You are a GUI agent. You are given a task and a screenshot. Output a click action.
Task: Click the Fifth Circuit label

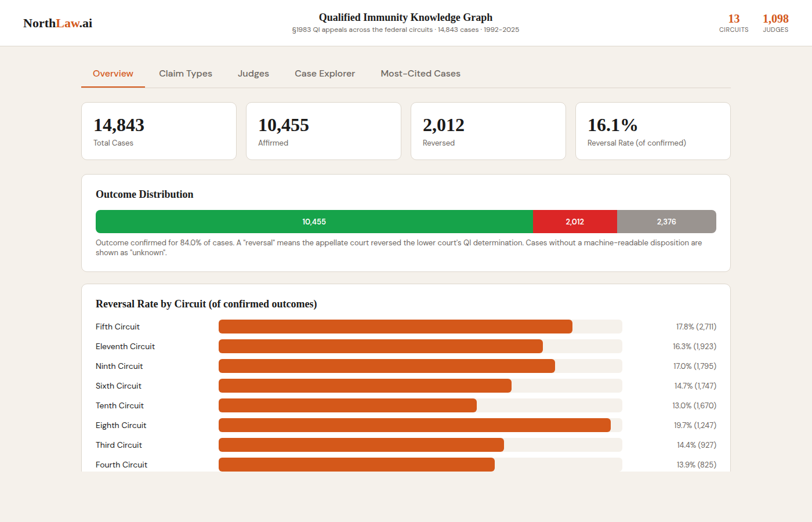click(x=118, y=327)
